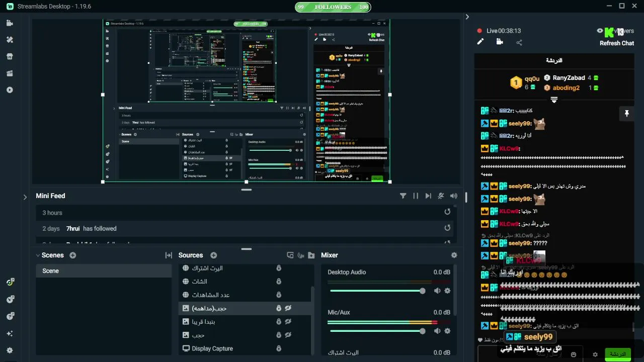Open Mic/Aux source settings gear
Image resolution: width=644 pixels, height=362 pixels.
[447, 331]
